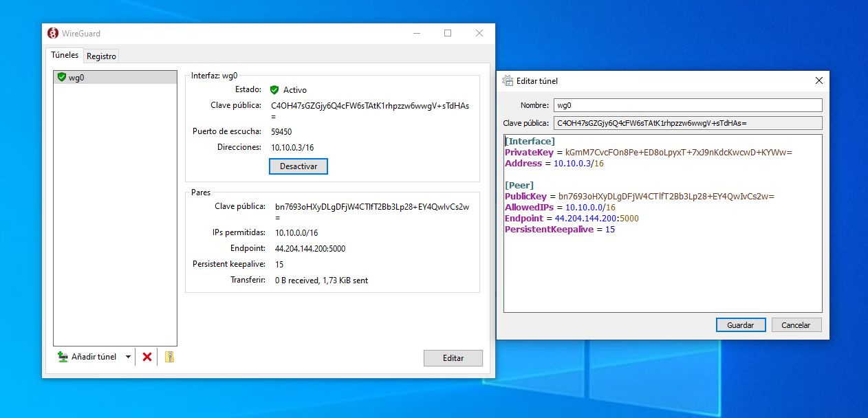
Task: Click Guardar in the Editar túnel dialog
Action: (x=741, y=325)
